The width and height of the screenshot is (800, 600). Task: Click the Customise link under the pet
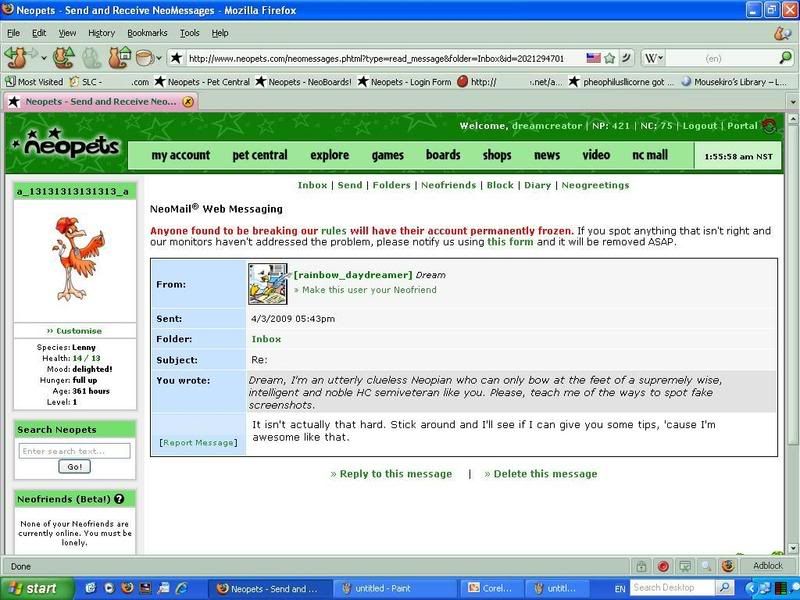coord(74,331)
